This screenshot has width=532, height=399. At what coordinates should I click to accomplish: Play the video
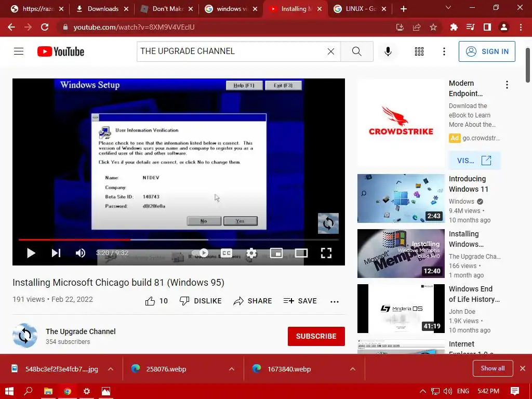click(x=31, y=253)
